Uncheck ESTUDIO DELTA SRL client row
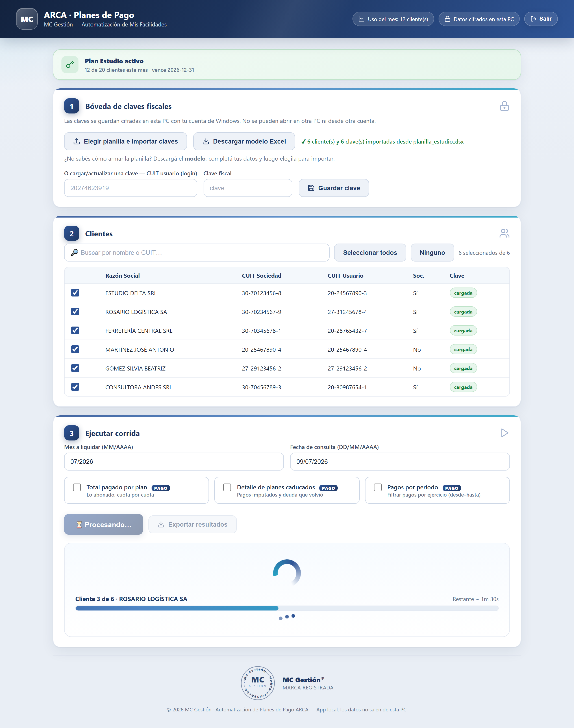This screenshot has width=574, height=728. 75,293
